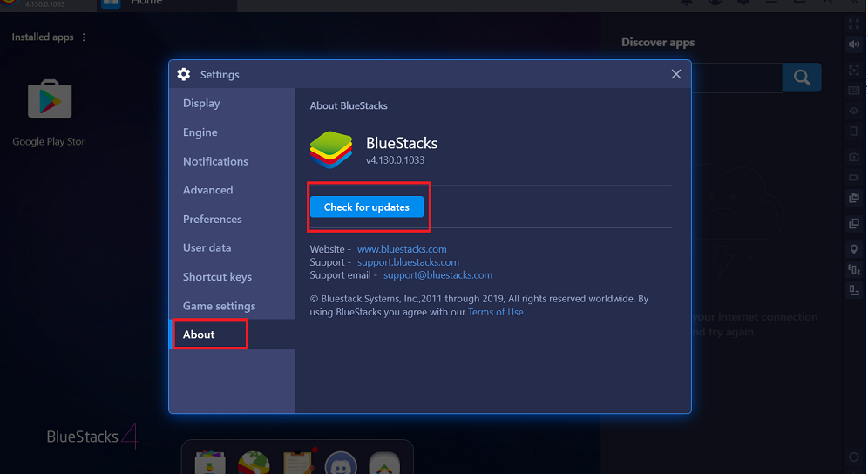Viewport: 868px width, 474px height.
Task: Click the About BlueStacks heading
Action: pyautogui.click(x=349, y=105)
